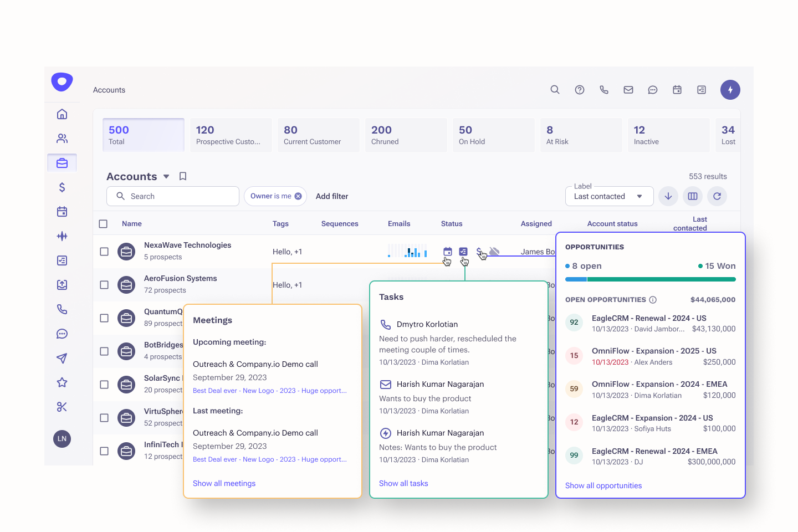The image size is (798, 532).
Task: Check the BotBridges row checkbox
Action: click(104, 351)
